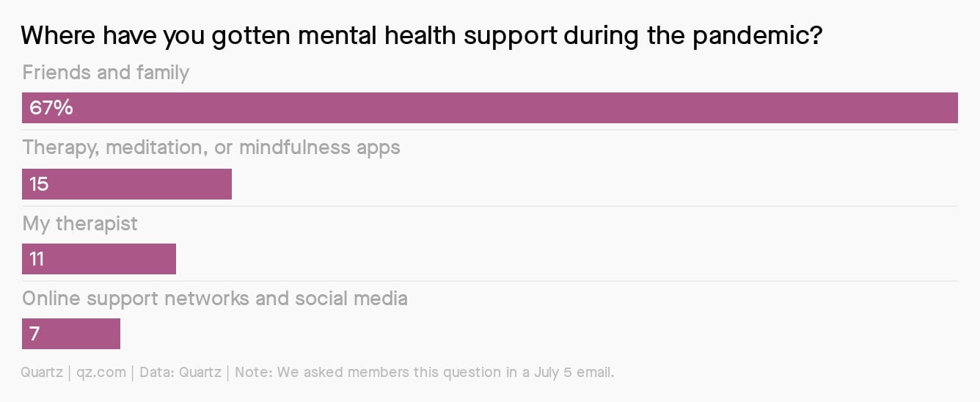Select the Online support networks and social media label
Image resolution: width=980 pixels, height=402 pixels.
(x=215, y=299)
